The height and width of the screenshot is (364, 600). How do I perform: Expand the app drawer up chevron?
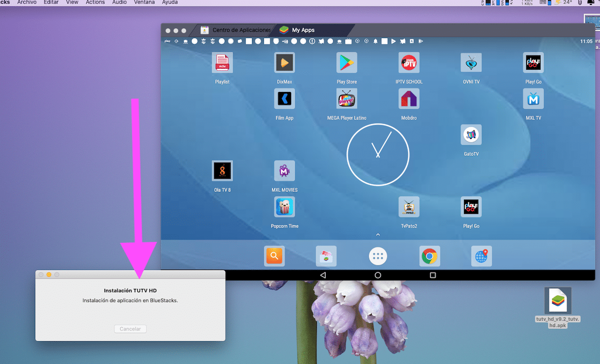click(378, 234)
